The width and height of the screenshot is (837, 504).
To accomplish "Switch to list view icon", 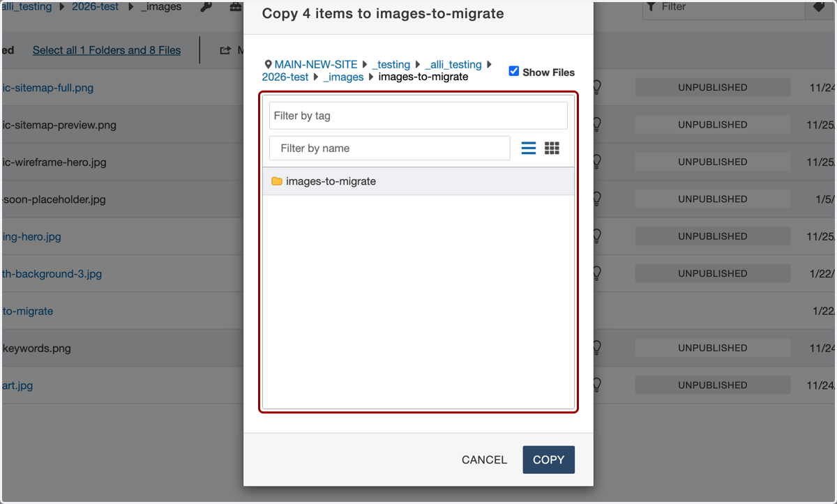I will [x=529, y=148].
